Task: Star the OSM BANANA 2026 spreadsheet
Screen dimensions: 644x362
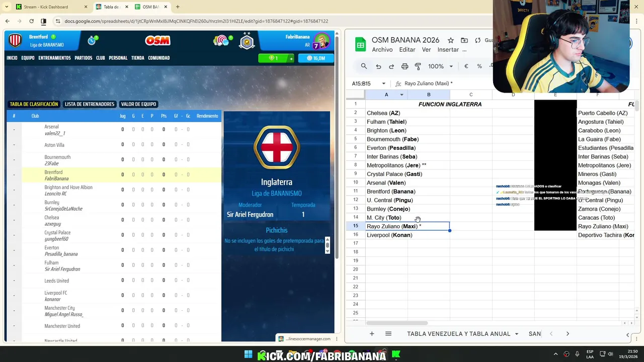Action: 451,40
